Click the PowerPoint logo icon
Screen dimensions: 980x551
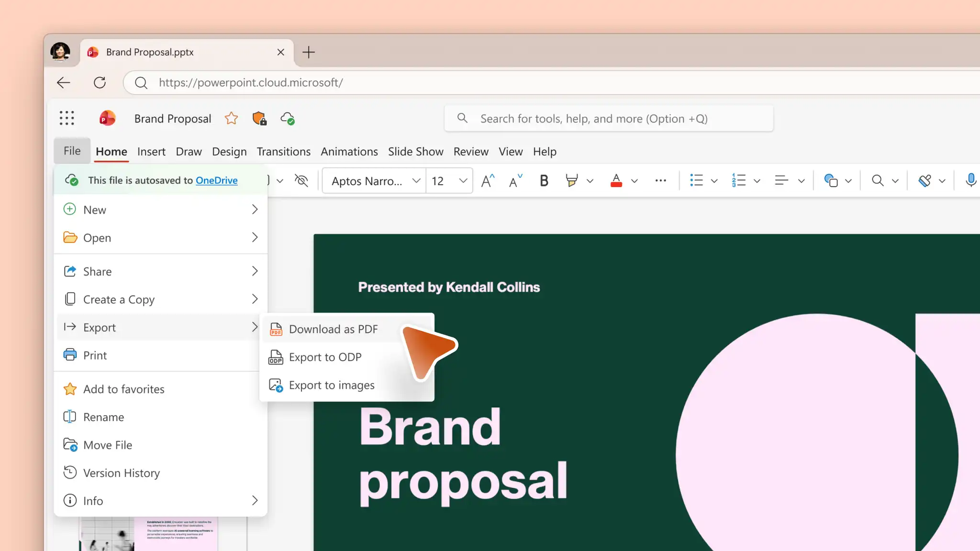(x=107, y=118)
